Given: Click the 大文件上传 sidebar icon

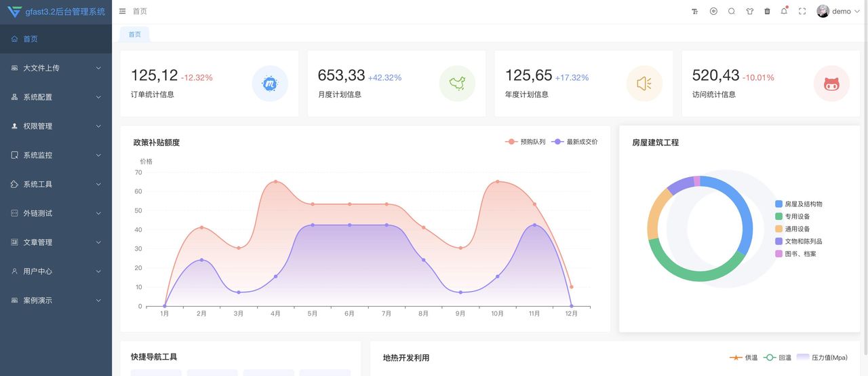Looking at the screenshot, I should pyautogui.click(x=15, y=68).
